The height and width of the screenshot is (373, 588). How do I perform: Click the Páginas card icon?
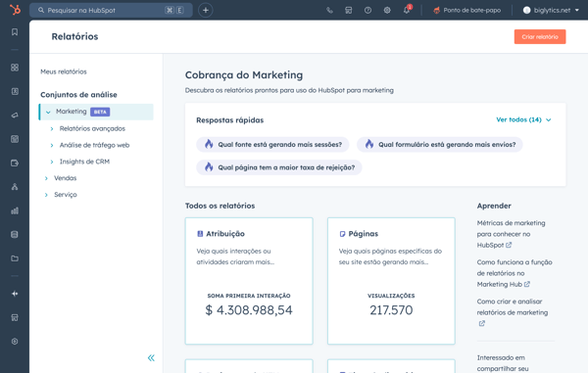tap(342, 234)
